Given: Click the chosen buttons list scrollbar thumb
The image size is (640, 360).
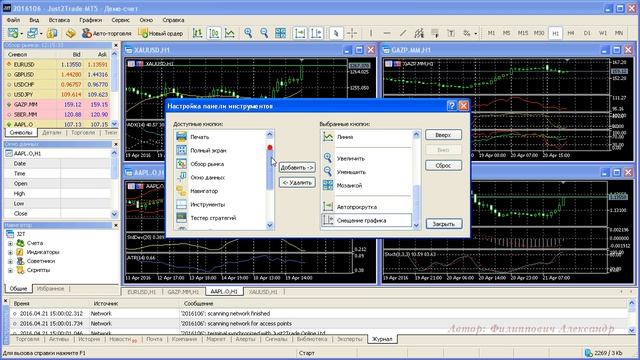Looking at the screenshot, I should [416, 203].
